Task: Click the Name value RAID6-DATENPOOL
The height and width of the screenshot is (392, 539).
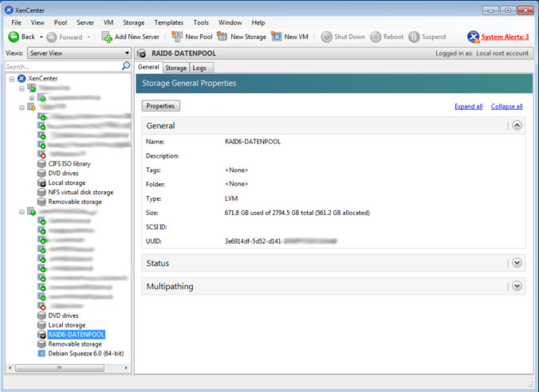Action: (253, 142)
